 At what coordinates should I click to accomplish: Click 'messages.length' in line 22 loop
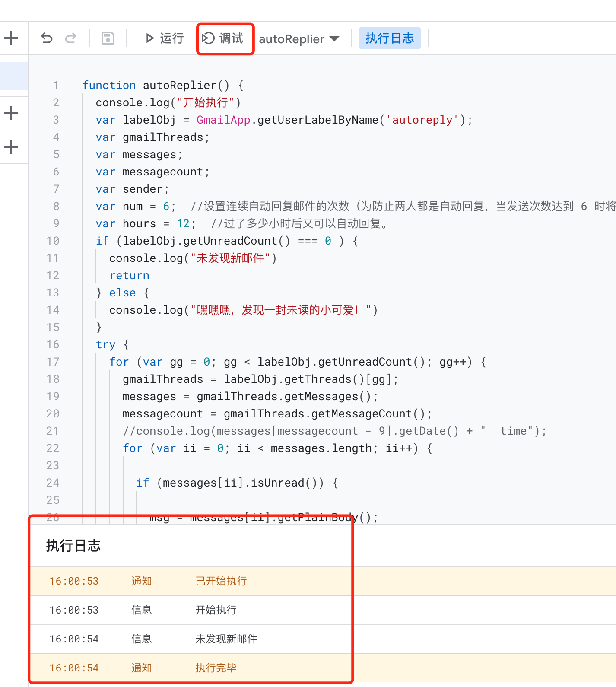(x=321, y=448)
